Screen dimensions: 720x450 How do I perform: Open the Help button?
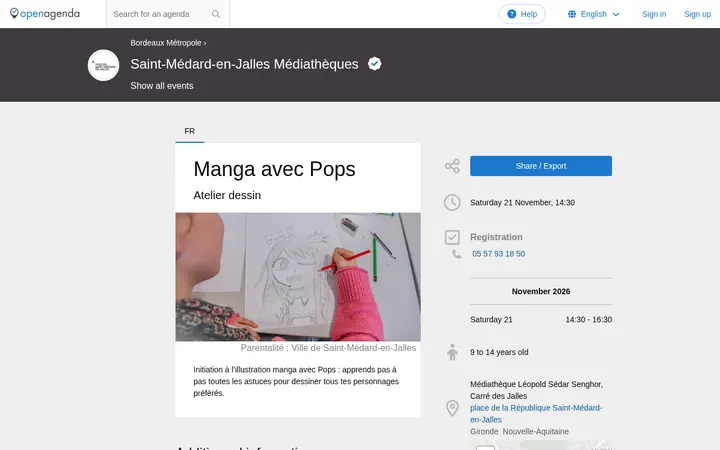(x=522, y=14)
